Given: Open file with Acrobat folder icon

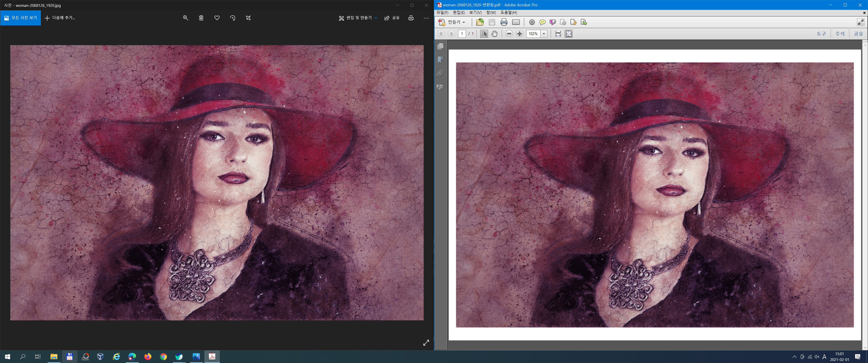Looking at the screenshot, I should (480, 22).
